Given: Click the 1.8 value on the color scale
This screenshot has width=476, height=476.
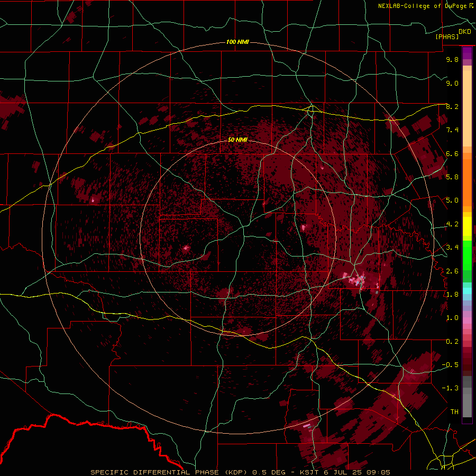Looking at the screenshot, I should (452, 294).
